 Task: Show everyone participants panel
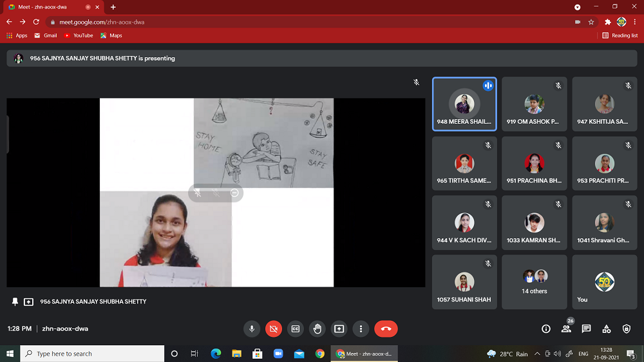tap(566, 329)
